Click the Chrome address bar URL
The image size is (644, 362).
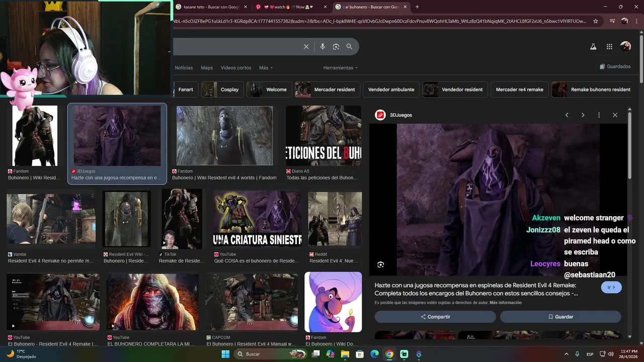point(380,21)
